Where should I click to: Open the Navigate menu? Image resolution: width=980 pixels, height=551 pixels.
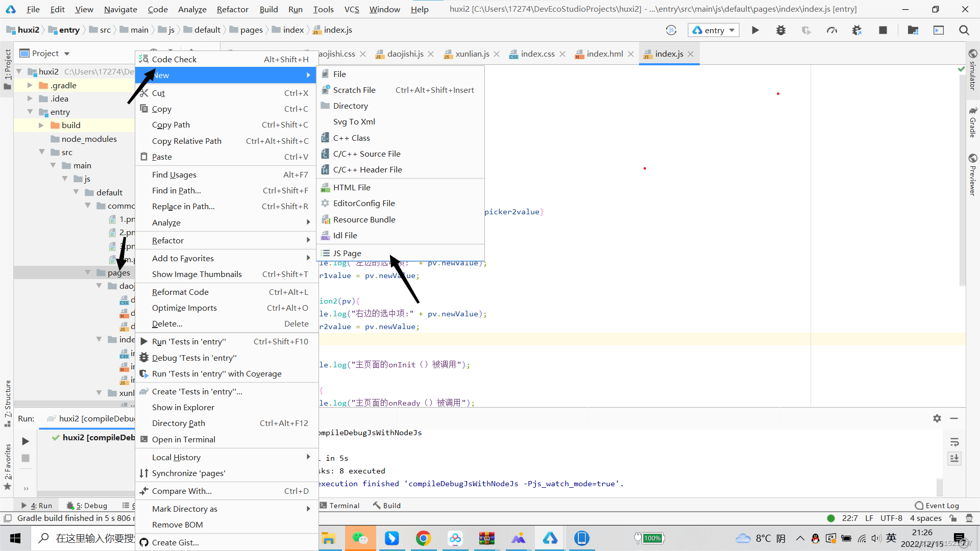(x=120, y=9)
